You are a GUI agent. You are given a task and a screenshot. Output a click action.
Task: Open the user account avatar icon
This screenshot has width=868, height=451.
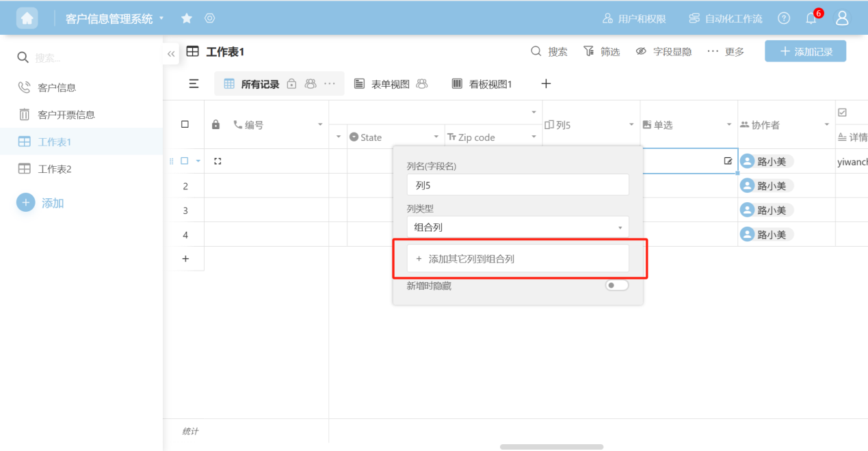(x=842, y=18)
